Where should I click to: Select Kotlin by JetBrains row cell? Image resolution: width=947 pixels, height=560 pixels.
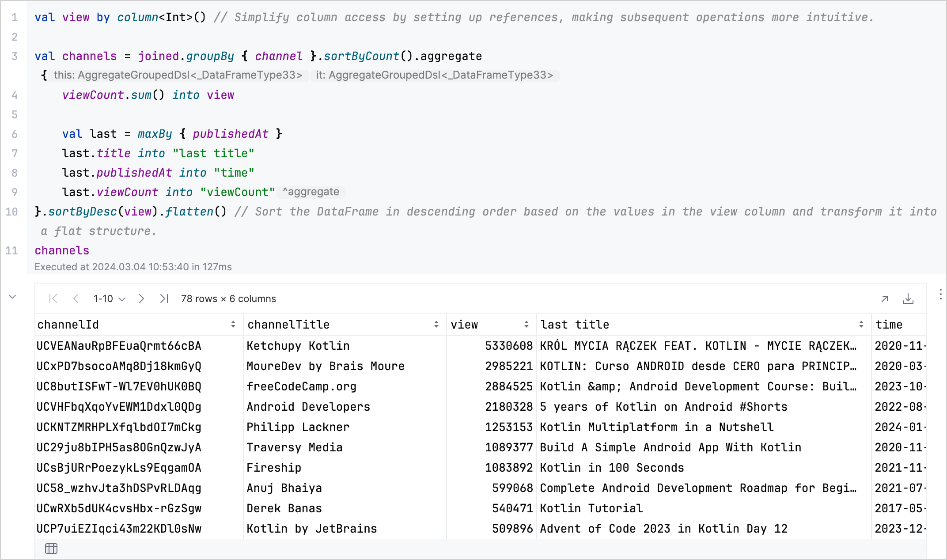[311, 529]
